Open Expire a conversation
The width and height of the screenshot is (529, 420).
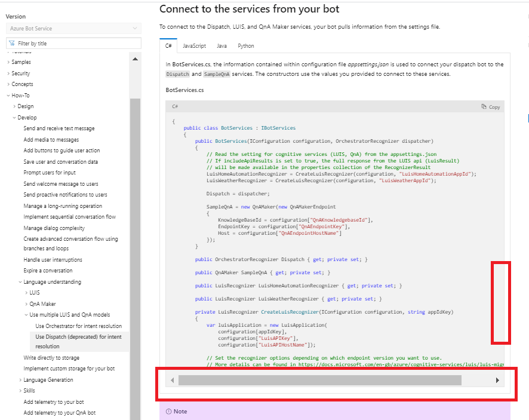(x=48, y=271)
